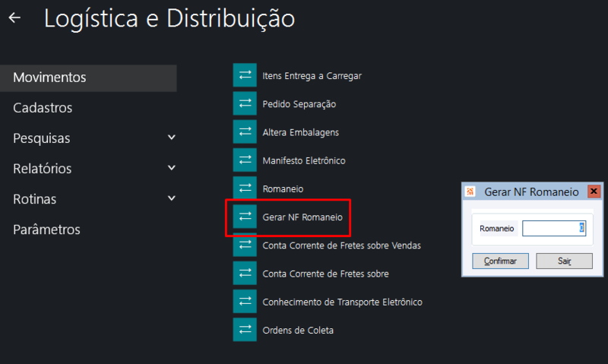Close the Gerar NF Romaneio dialog
The width and height of the screenshot is (608, 364).
point(594,191)
